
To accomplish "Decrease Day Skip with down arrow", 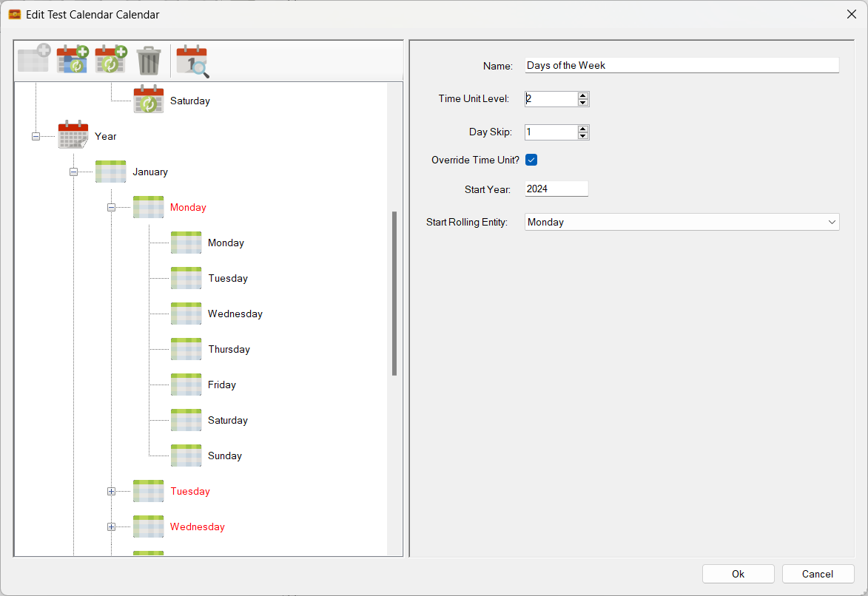I will (x=583, y=136).
